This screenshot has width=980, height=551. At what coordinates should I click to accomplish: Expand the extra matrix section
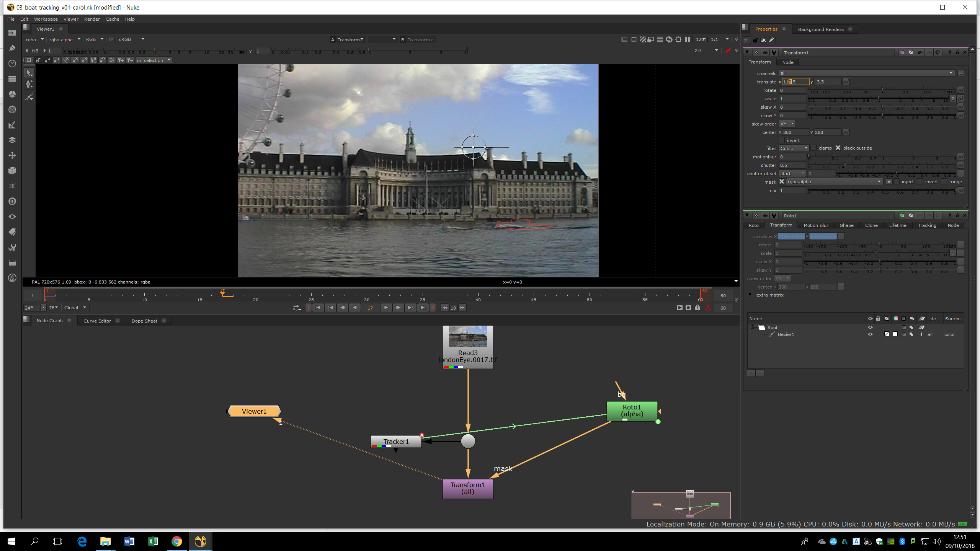[x=750, y=295]
